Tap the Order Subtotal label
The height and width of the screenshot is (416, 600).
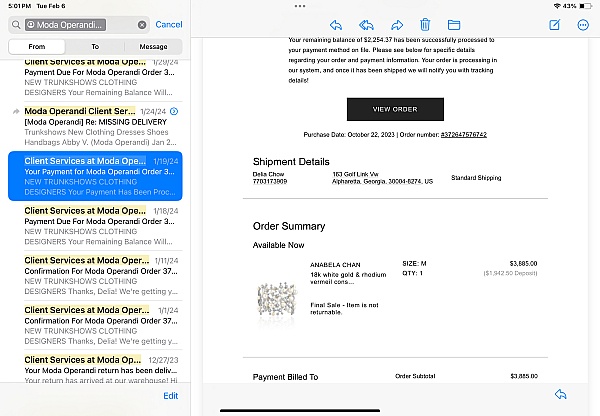point(415,376)
